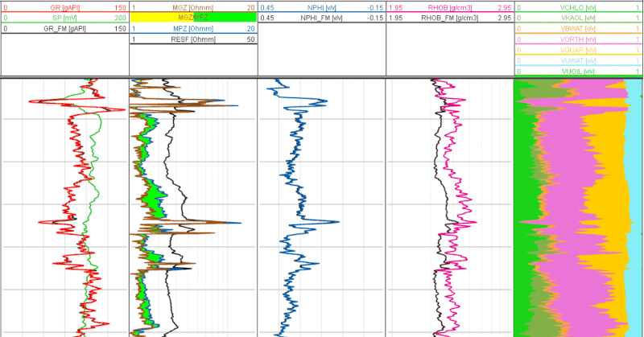Select the GR [gAPI] curve header
644x337 pixels.
(64, 6)
